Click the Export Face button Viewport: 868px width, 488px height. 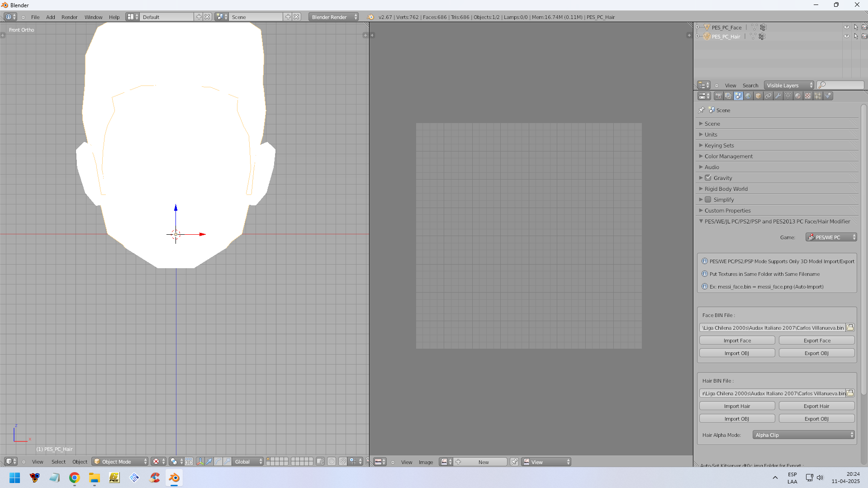817,340
